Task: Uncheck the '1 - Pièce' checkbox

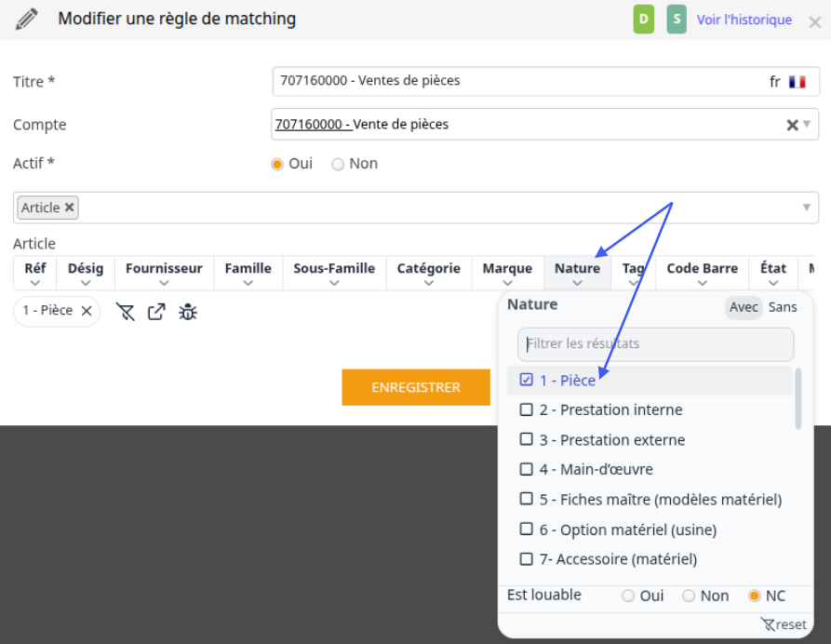Action: pyautogui.click(x=526, y=380)
